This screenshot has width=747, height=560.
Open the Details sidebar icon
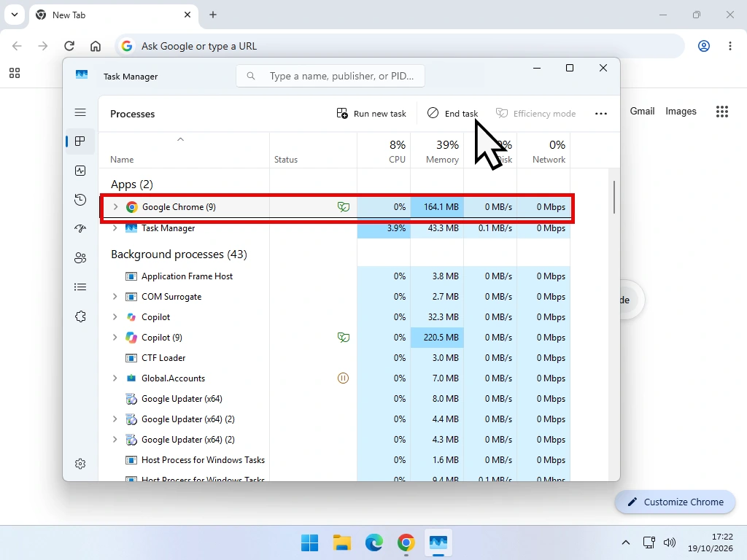(x=80, y=287)
